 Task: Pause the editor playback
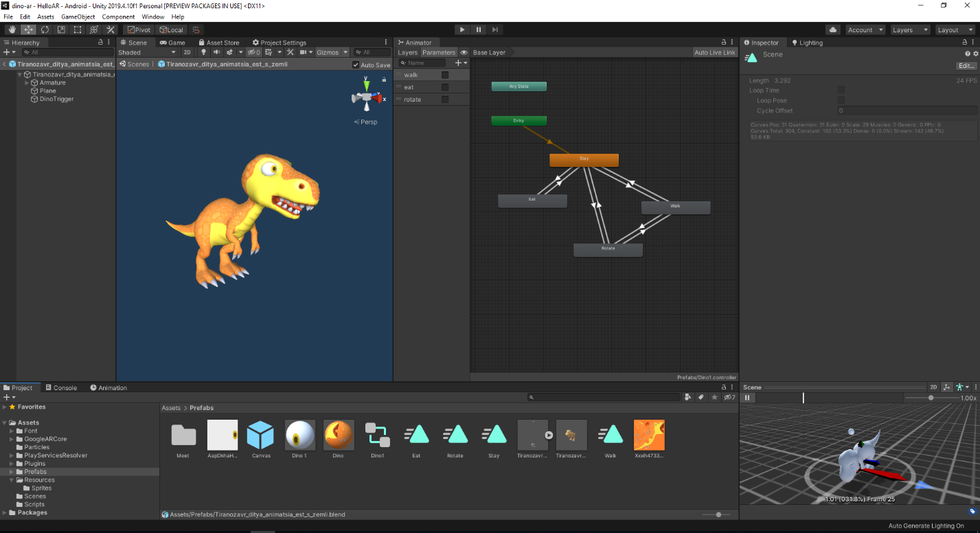point(479,30)
